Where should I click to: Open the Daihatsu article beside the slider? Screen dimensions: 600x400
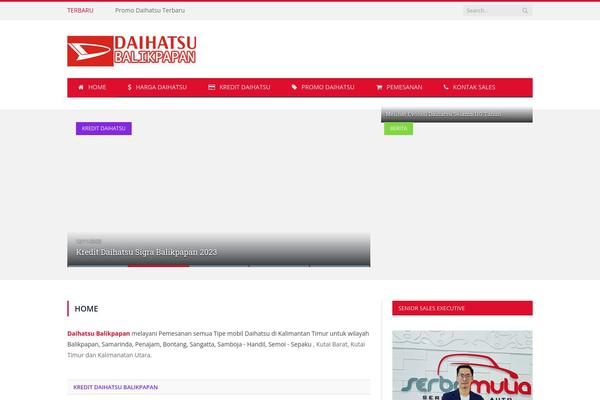pyautogui.click(x=443, y=114)
